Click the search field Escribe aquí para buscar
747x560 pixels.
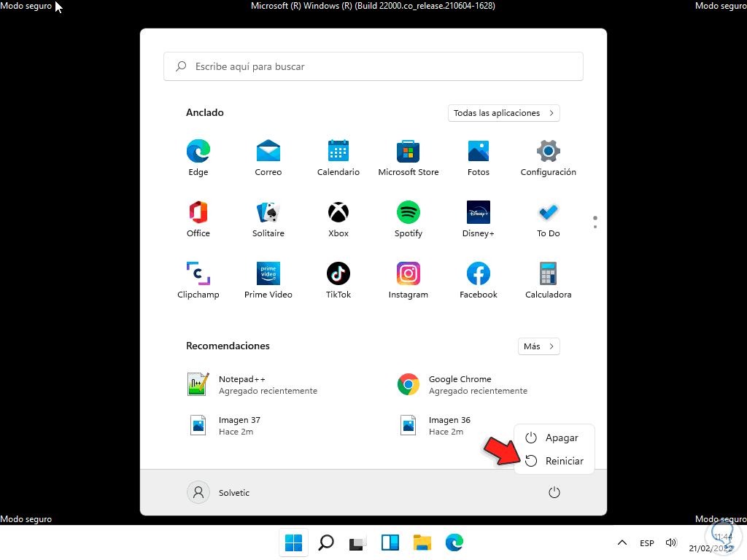[x=373, y=66]
